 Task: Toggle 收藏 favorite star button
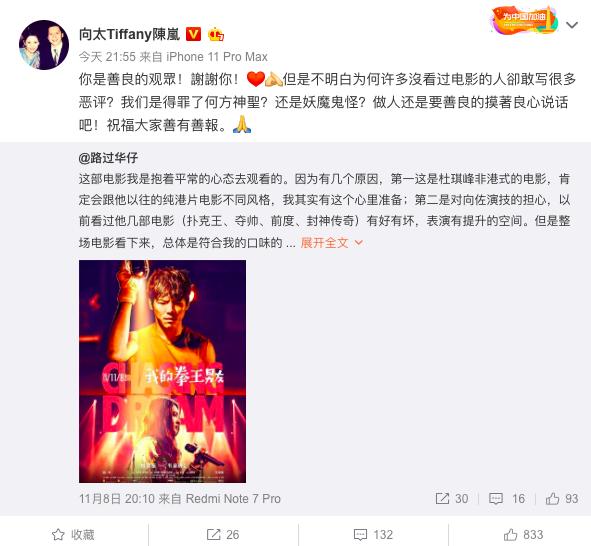pyautogui.click(x=73, y=534)
